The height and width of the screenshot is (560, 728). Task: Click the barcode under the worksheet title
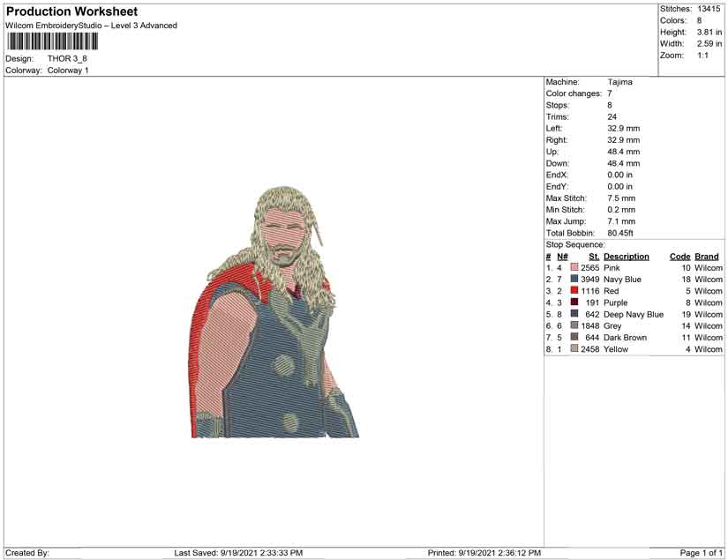point(52,41)
